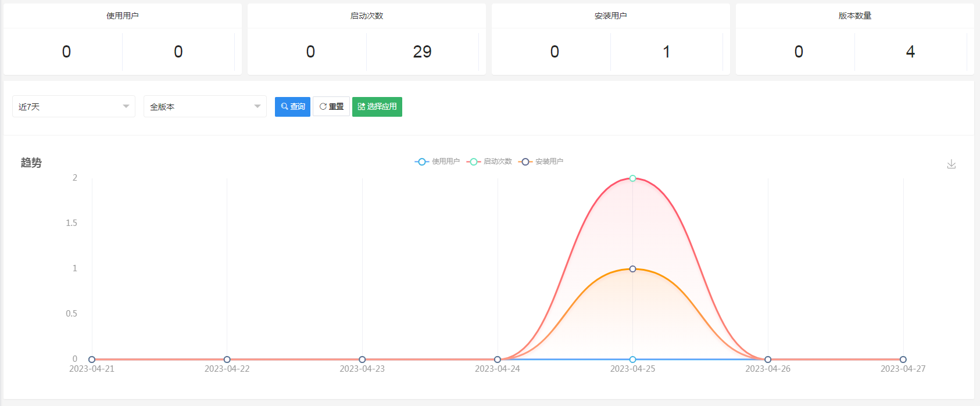Click the value 1 in 安装用户 card
The image size is (980, 406).
point(667,52)
